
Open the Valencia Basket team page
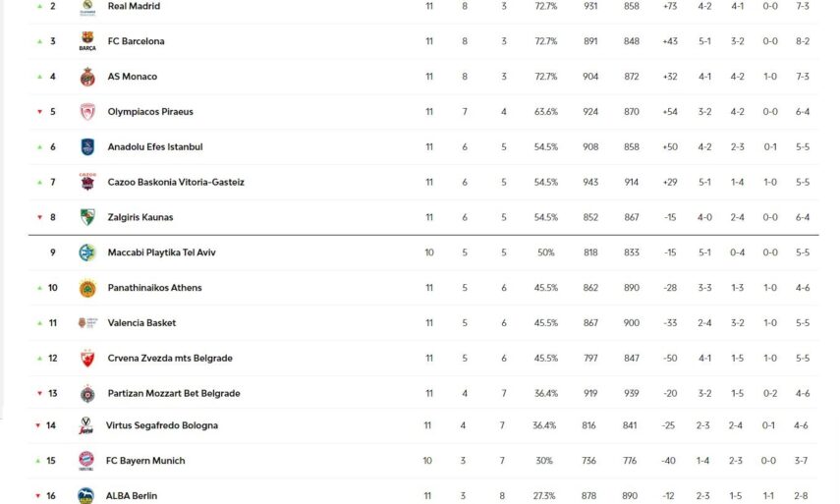[x=141, y=323]
